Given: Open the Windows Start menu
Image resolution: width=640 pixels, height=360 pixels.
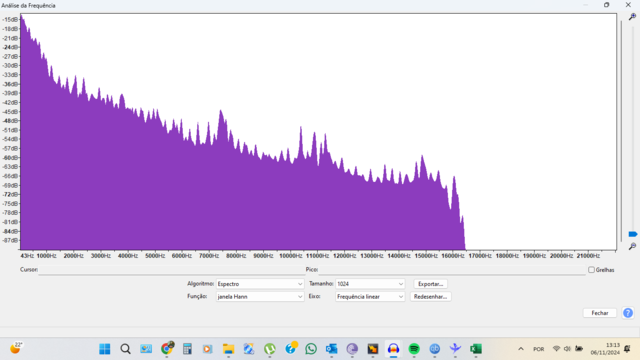Looking at the screenshot, I should [105, 349].
